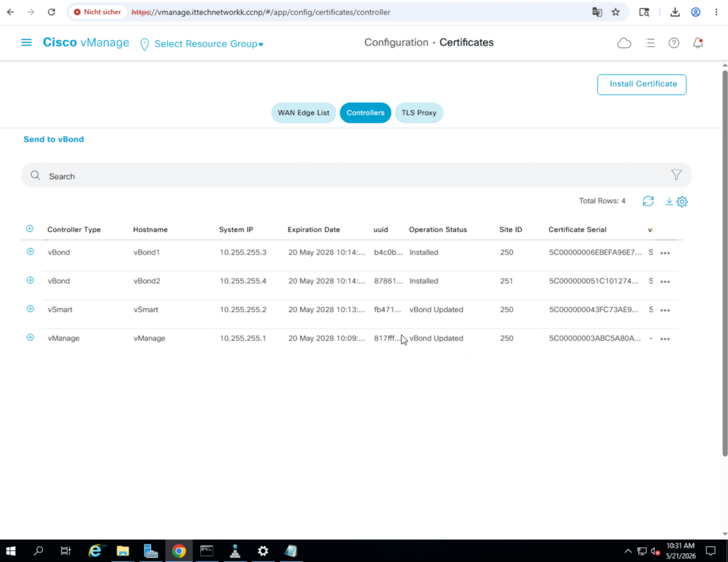Image resolution: width=728 pixels, height=562 pixels.
Task: Open File Explorer from the taskbar
Action: pyautogui.click(x=123, y=551)
